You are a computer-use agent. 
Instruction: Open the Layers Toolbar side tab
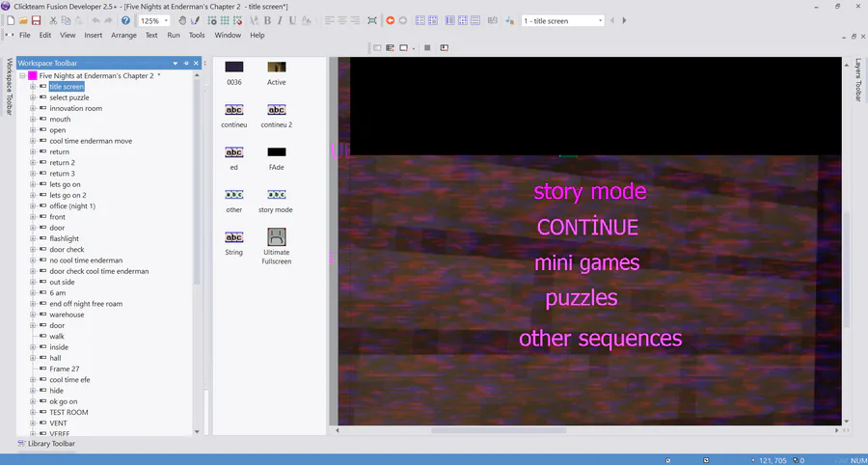858,80
